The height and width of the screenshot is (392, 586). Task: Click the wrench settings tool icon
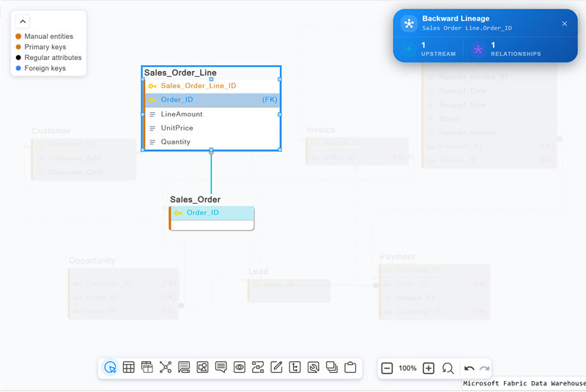point(314,368)
